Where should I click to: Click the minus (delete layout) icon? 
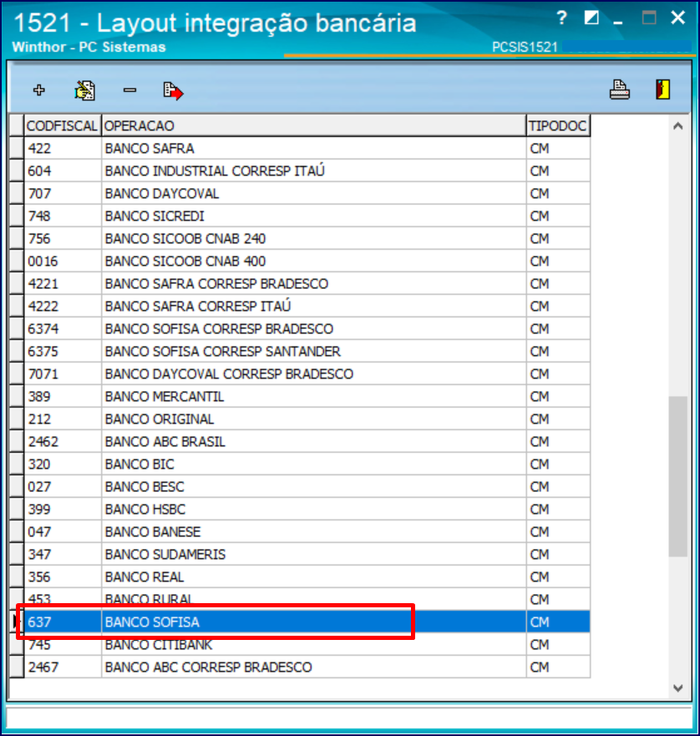pos(129,89)
